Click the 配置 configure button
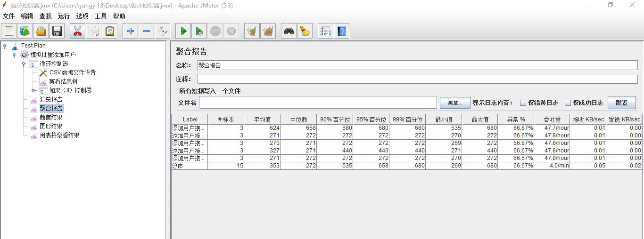The width and height of the screenshot is (644, 239). point(621,103)
